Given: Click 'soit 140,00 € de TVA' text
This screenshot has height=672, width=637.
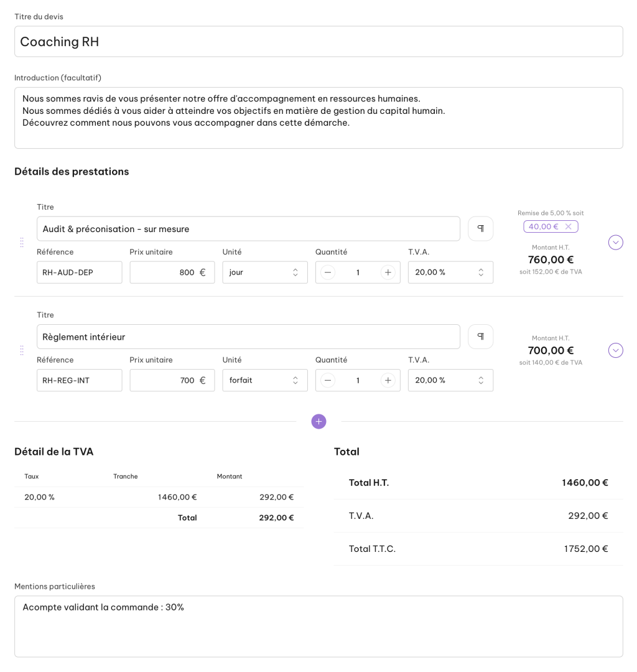Looking at the screenshot, I should tap(551, 363).
